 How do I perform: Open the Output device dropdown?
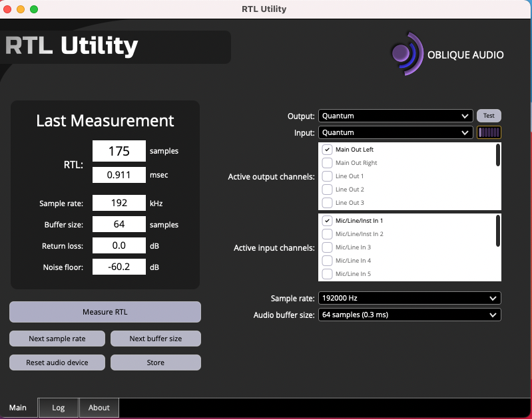pyautogui.click(x=396, y=116)
